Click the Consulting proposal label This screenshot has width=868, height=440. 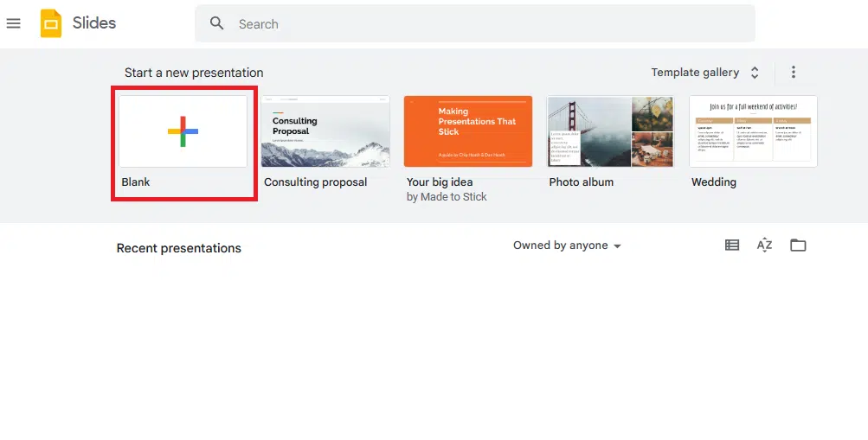[x=315, y=182]
